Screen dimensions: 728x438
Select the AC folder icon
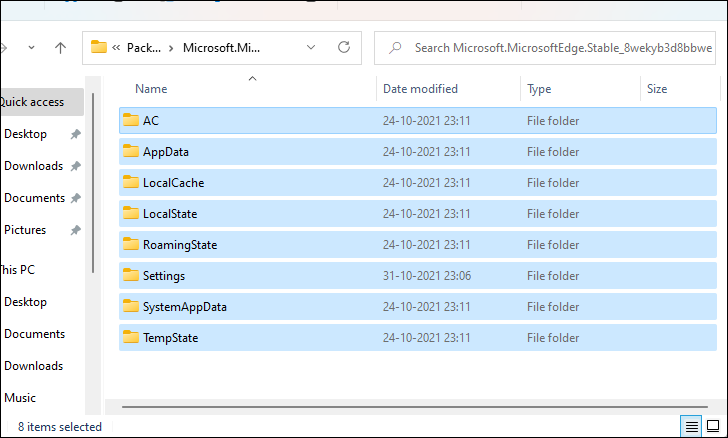(131, 120)
